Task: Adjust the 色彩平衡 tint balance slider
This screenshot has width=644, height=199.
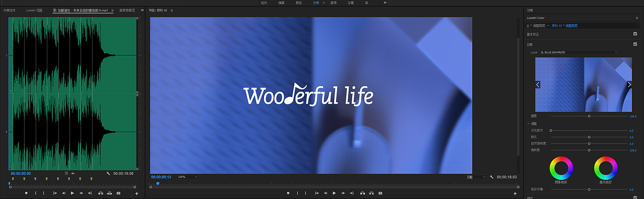Action: (589, 189)
